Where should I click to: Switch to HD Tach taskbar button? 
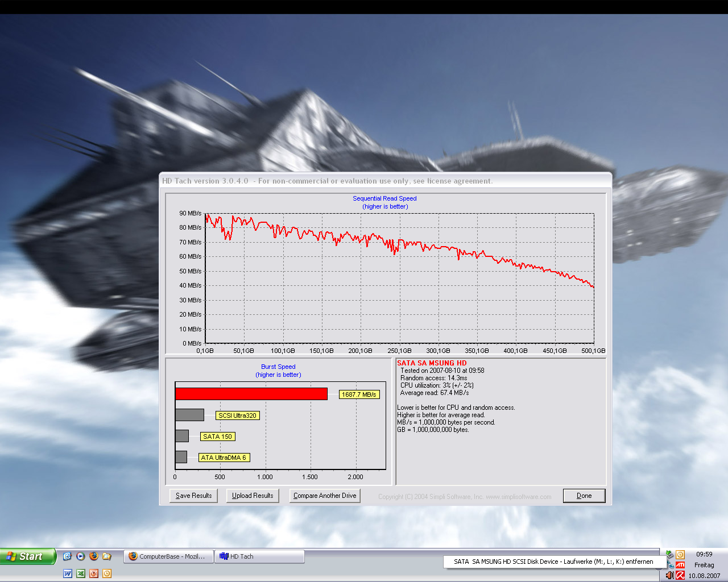pyautogui.click(x=260, y=556)
